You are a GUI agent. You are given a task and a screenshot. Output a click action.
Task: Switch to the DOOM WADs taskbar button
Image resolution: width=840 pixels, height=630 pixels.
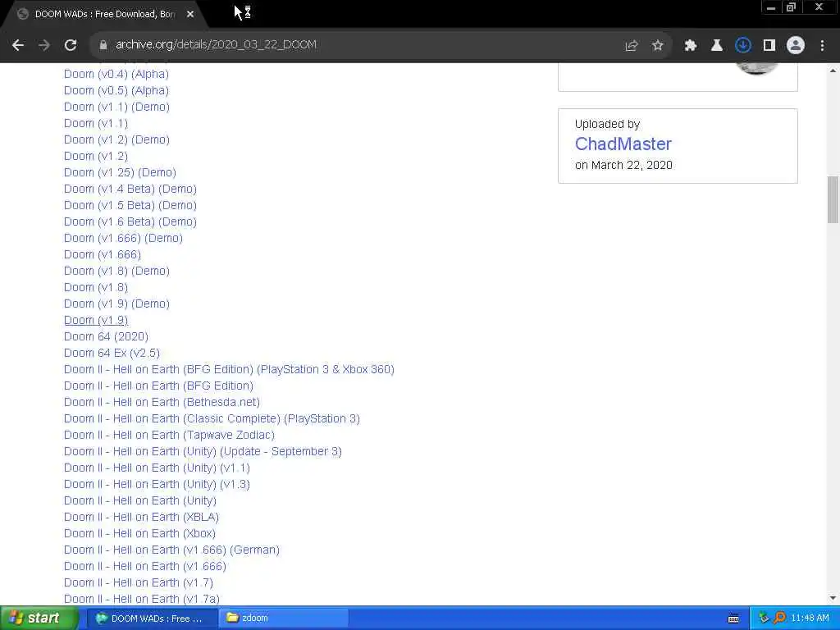pos(152,619)
